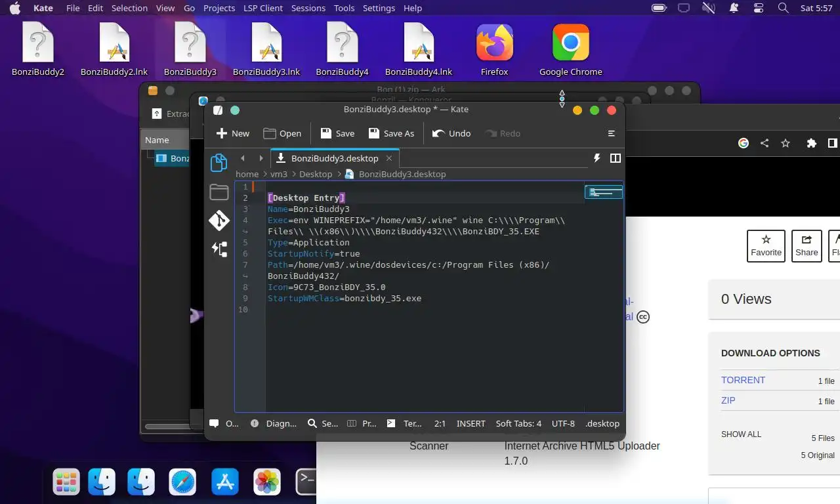Click the ZIP download link

[x=728, y=400]
